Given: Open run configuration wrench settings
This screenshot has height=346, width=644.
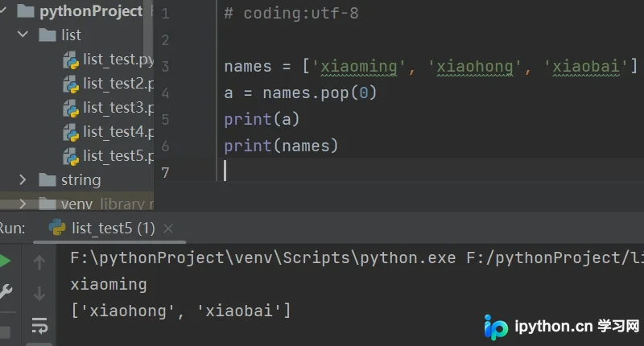Looking at the screenshot, I should click(6, 291).
